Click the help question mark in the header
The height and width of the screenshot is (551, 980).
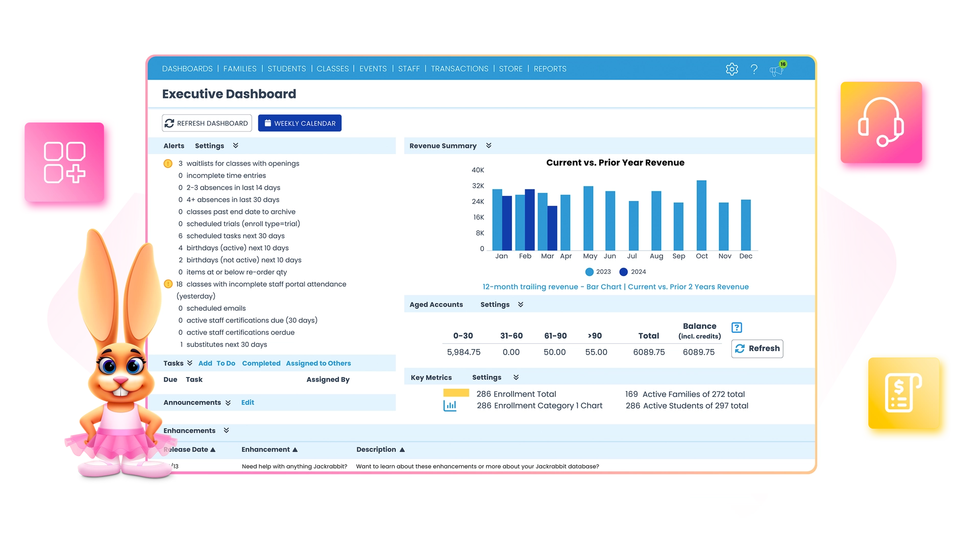tap(754, 69)
